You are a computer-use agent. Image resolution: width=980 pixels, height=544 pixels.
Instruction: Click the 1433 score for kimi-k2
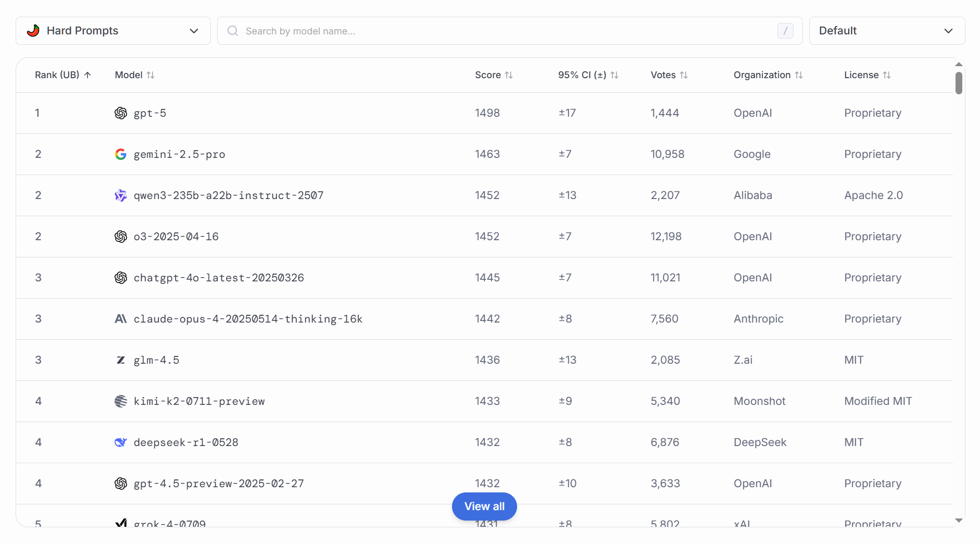[x=487, y=401]
